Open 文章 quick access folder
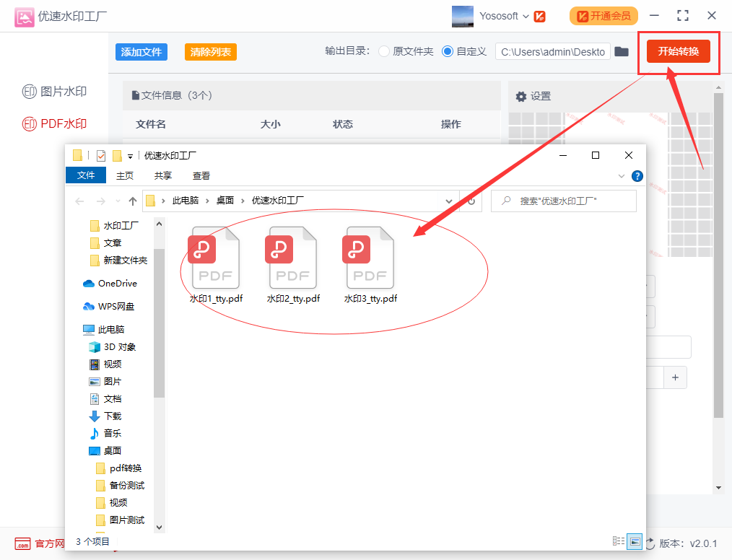The height and width of the screenshot is (560, 732). pos(105,243)
